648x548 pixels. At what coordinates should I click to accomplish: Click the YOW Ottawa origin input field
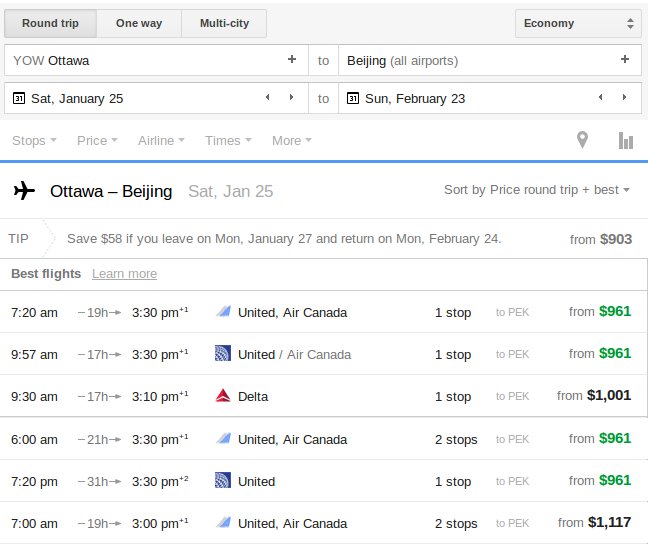tap(145, 60)
